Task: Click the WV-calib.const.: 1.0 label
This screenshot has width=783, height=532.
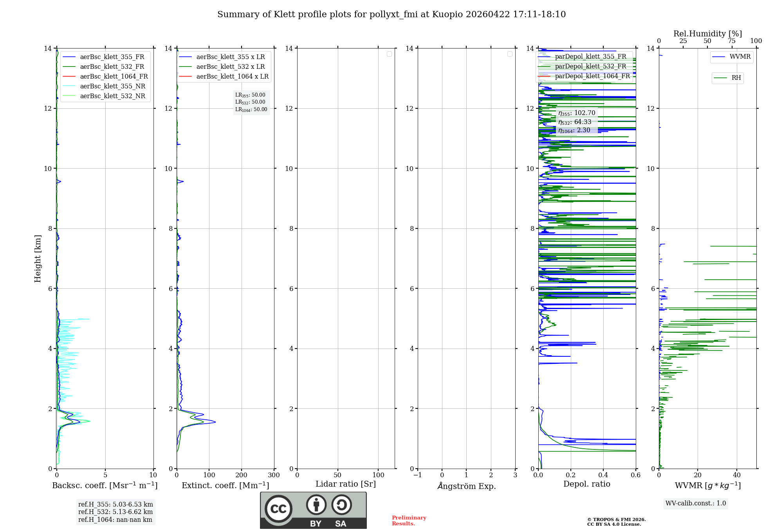Action: (x=695, y=503)
